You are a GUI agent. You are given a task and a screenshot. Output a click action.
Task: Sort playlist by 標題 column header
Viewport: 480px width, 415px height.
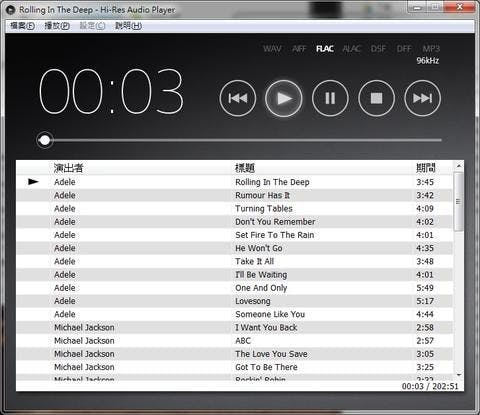(x=245, y=168)
